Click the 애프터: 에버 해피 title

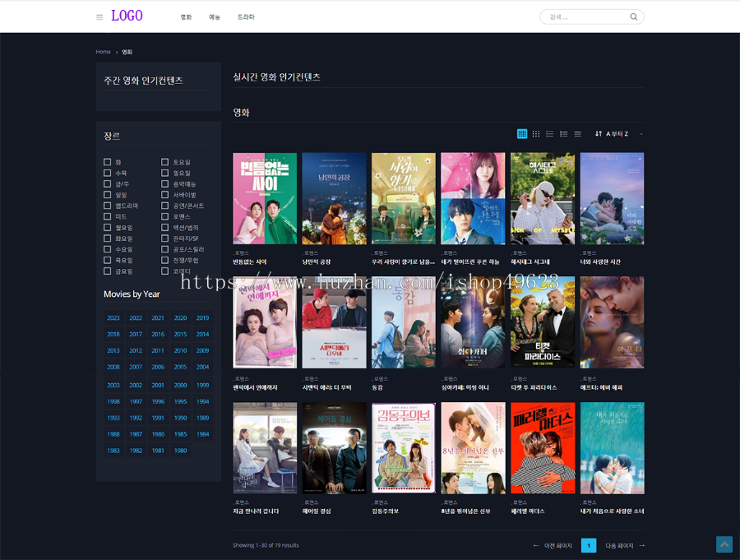[x=601, y=387]
